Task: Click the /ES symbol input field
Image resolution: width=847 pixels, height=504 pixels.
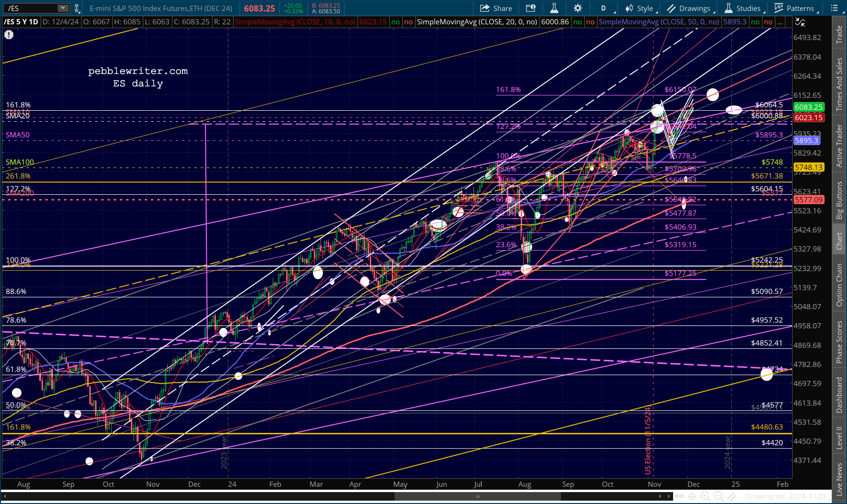Action: pyautogui.click(x=32, y=8)
